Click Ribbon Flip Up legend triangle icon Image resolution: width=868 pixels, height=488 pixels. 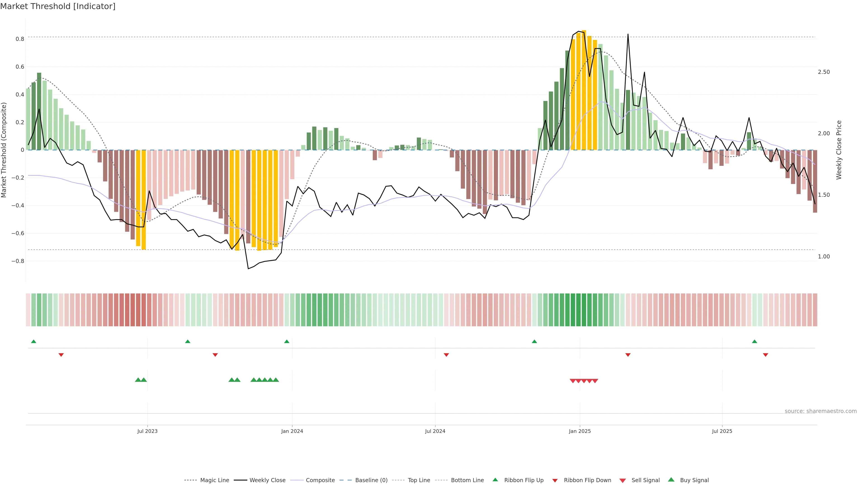click(495, 480)
